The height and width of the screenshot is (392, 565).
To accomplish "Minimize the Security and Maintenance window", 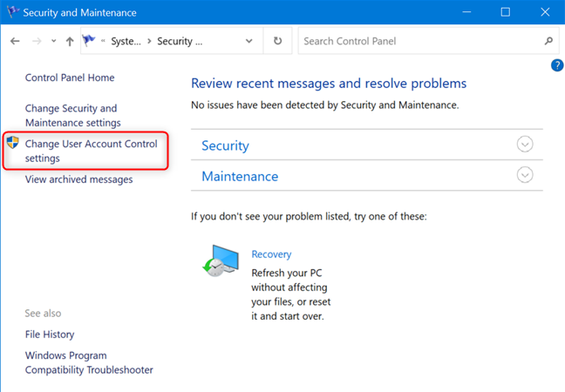I will tap(467, 12).
